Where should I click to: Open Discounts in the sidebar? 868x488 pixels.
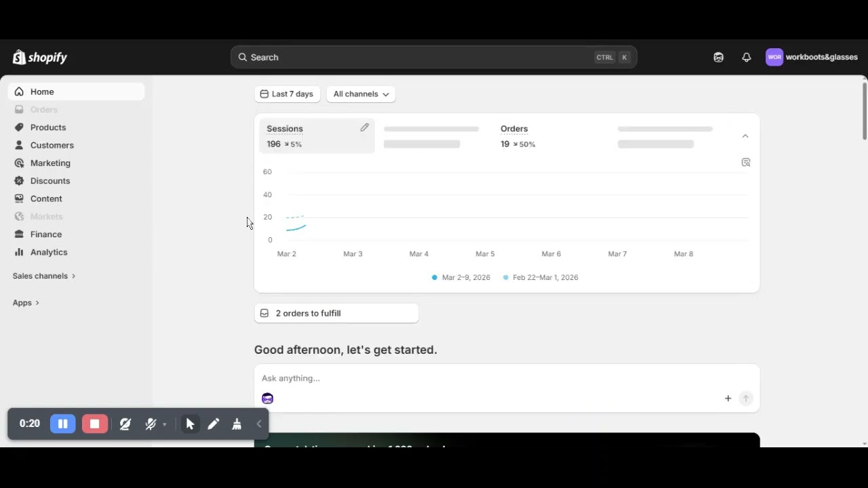(76, 181)
